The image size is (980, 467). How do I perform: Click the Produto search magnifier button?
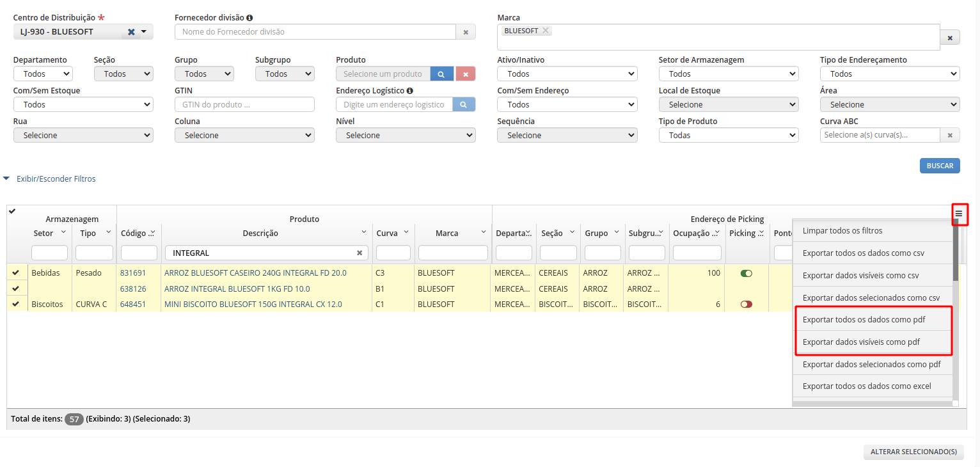pyautogui.click(x=441, y=74)
